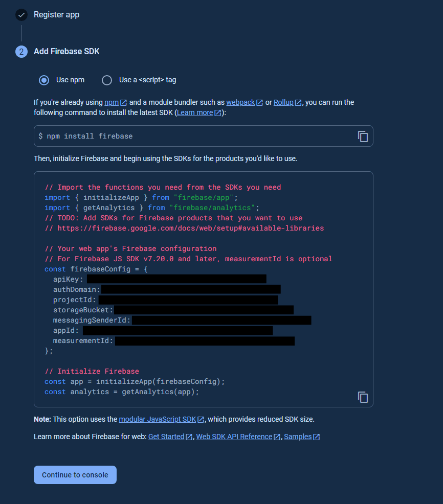Click the measurementId is optional comment
This screenshot has width=443, height=504.
(189, 259)
